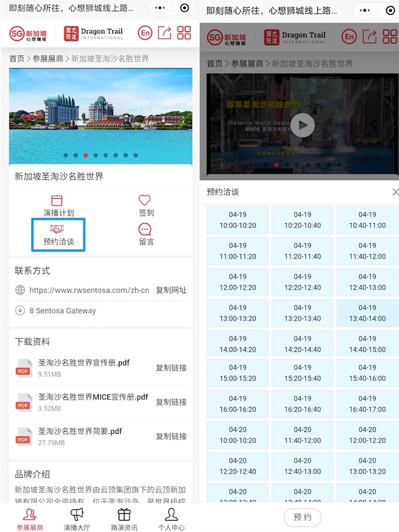Copy link for 圣淘沙名胜世界MICE宣传册.pdf

pyautogui.click(x=171, y=402)
